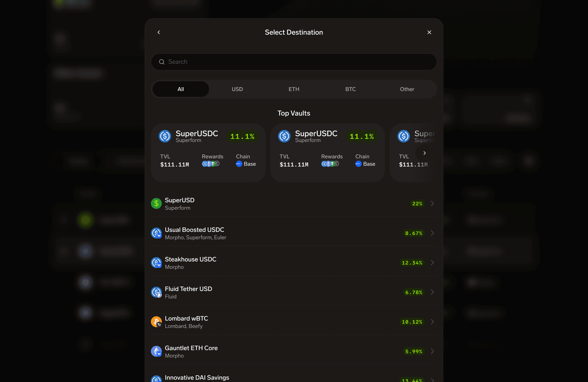The image size is (588, 382).
Task: Switch to the USD filter tab
Action: coord(237,89)
